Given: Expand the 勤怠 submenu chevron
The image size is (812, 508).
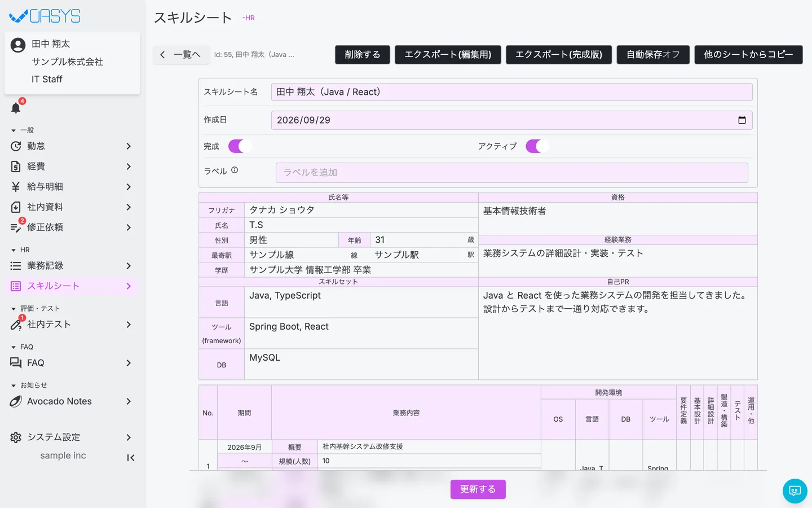Looking at the screenshot, I should pyautogui.click(x=129, y=146).
